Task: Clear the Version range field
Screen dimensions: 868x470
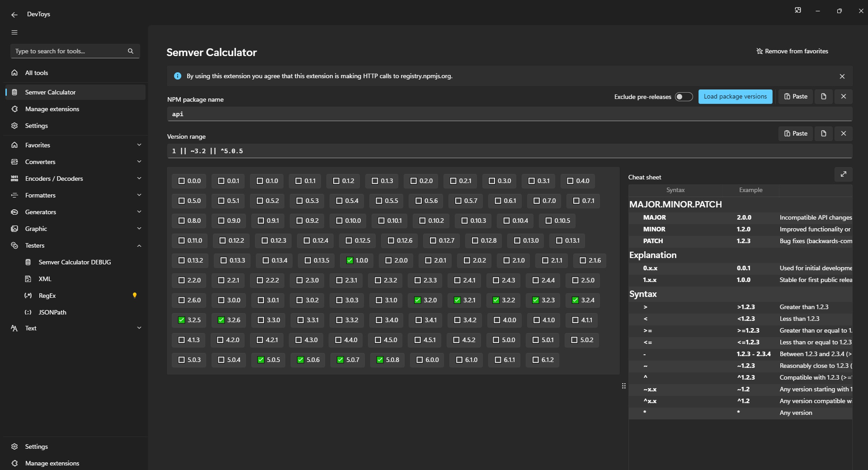Action: (x=844, y=133)
